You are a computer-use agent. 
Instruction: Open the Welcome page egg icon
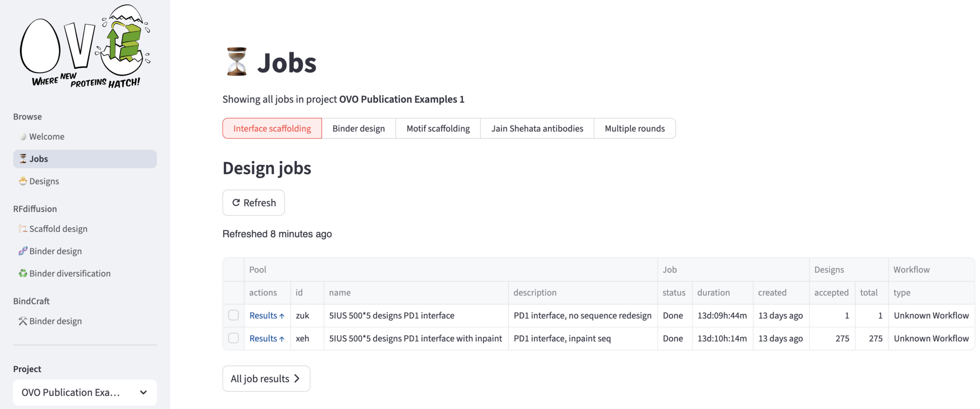tap(23, 136)
